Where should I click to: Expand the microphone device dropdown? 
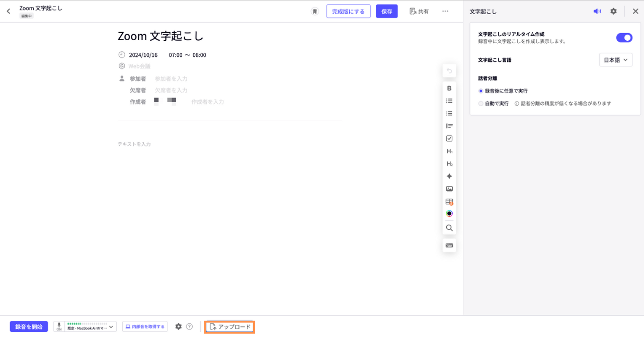click(111, 326)
